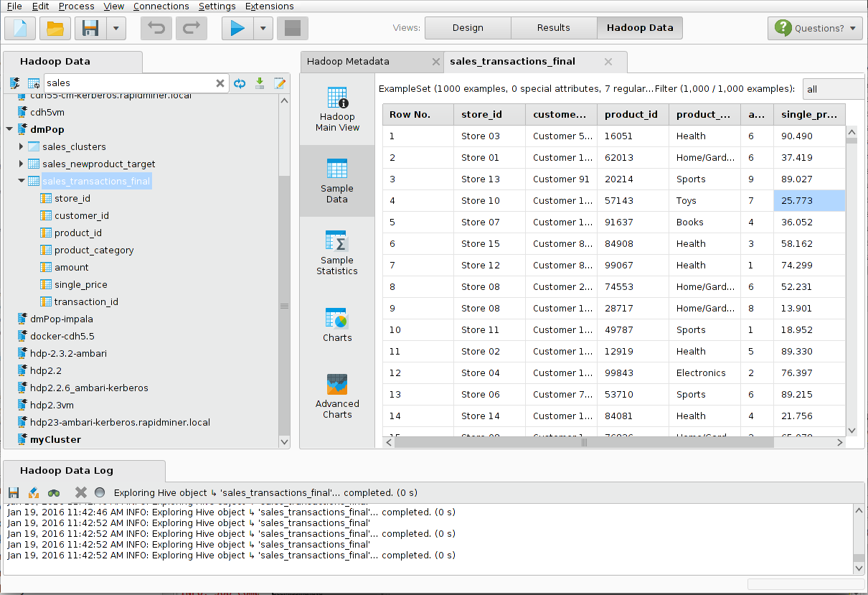868x595 pixels.
Task: Click the stop process icon
Action: pyautogui.click(x=293, y=27)
